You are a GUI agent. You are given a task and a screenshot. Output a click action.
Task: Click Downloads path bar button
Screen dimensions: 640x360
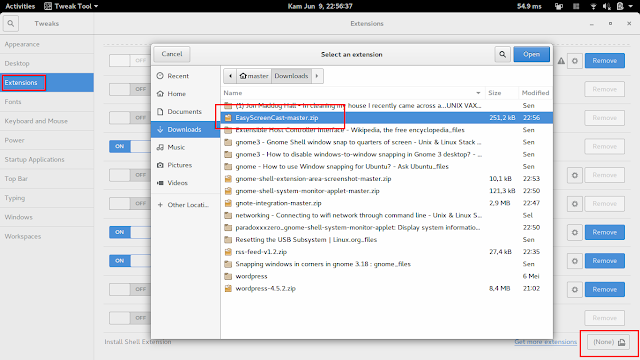tap(291, 76)
